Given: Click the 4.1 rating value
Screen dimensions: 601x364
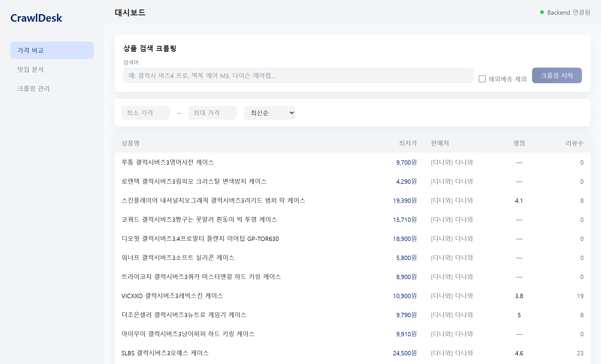Looking at the screenshot, I should [519, 200].
